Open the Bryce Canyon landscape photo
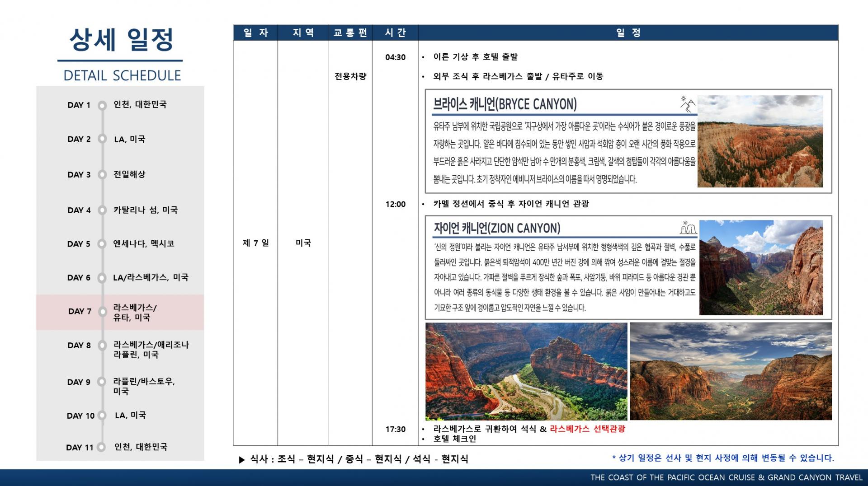Screen dimensions: 868x486 click(x=760, y=141)
